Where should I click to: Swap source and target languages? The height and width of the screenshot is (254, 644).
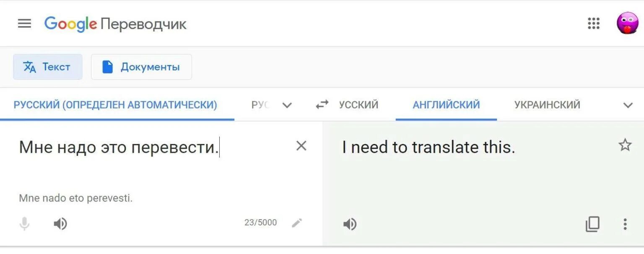[322, 105]
